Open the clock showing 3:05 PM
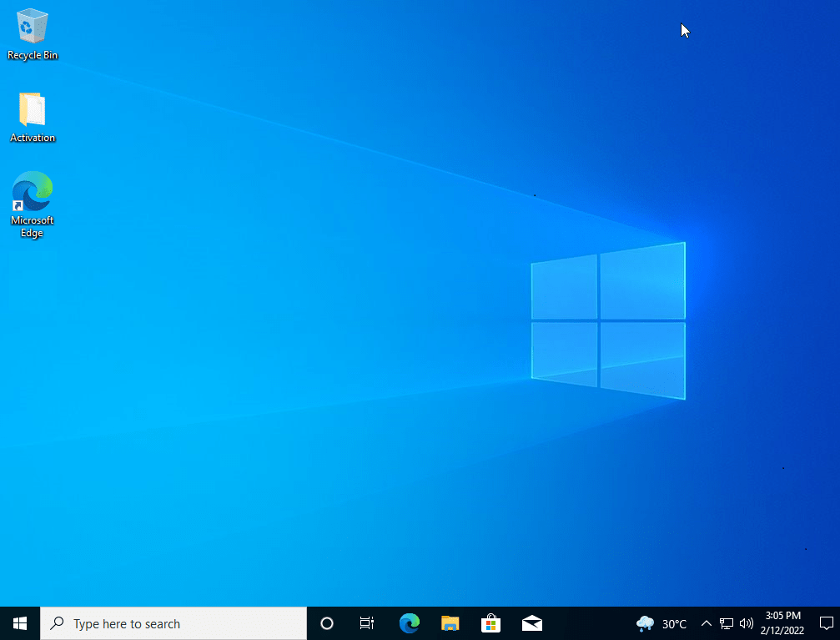Screen dimensions: 840x640 point(782,623)
